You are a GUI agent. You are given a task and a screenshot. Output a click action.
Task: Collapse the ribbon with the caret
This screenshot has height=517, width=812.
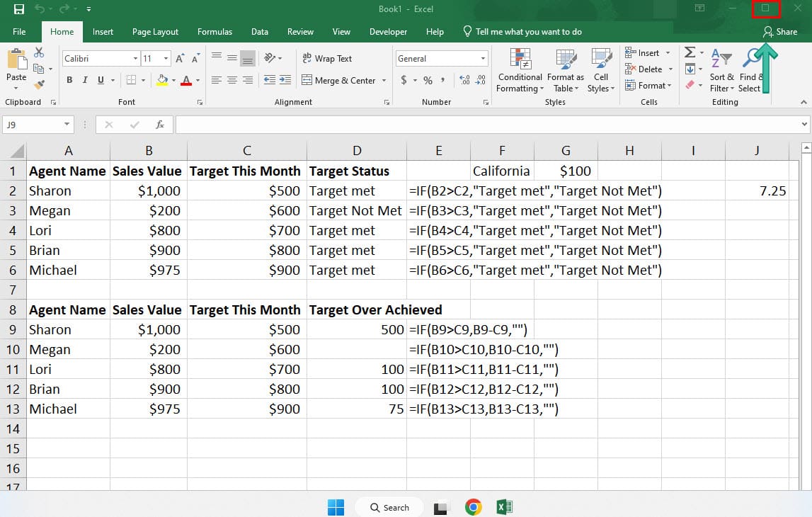pyautogui.click(x=804, y=102)
